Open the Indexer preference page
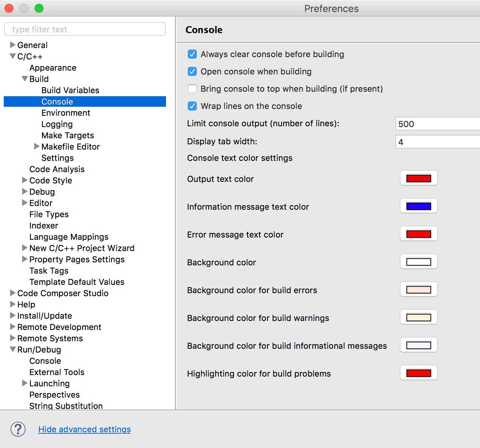480x448 pixels. tap(44, 226)
